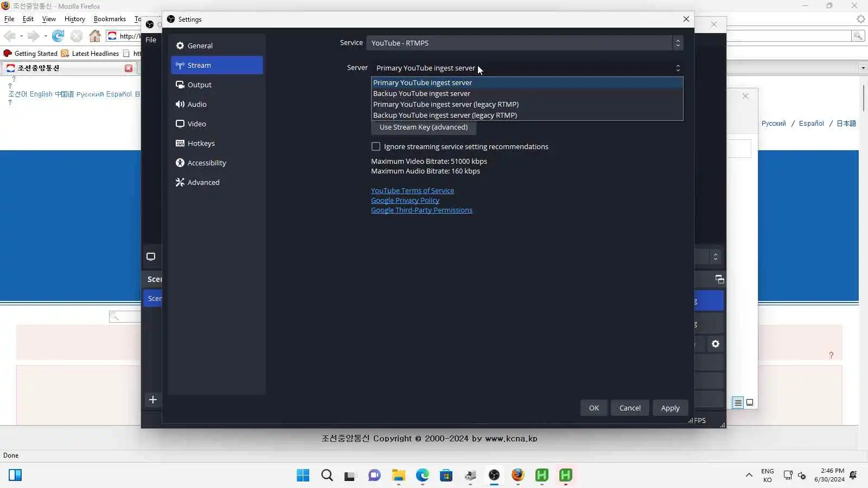
Task: Open Firefox tab list dropdown arrow
Action: 863,68
